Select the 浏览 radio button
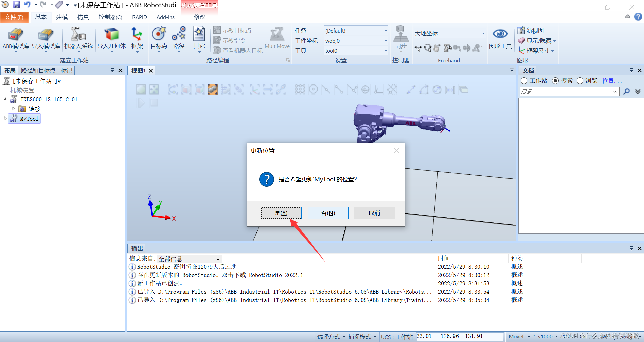This screenshot has width=644, height=342. [580, 81]
